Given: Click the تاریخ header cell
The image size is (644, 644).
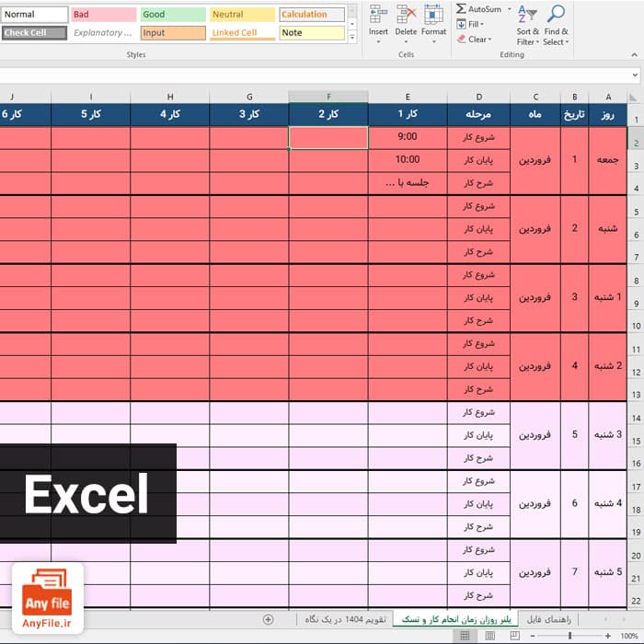Looking at the screenshot, I should (x=575, y=114).
